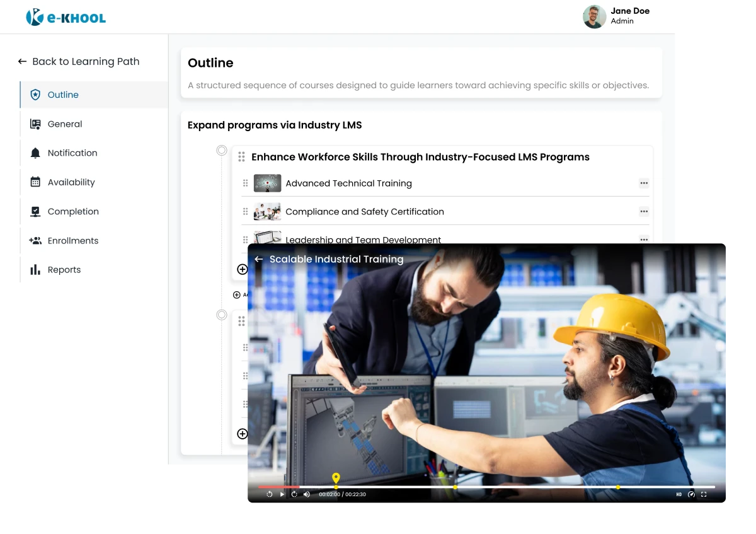Viewport: 756px width, 534px height.
Task: Click the e-KHOOL logo
Action: [x=65, y=16]
